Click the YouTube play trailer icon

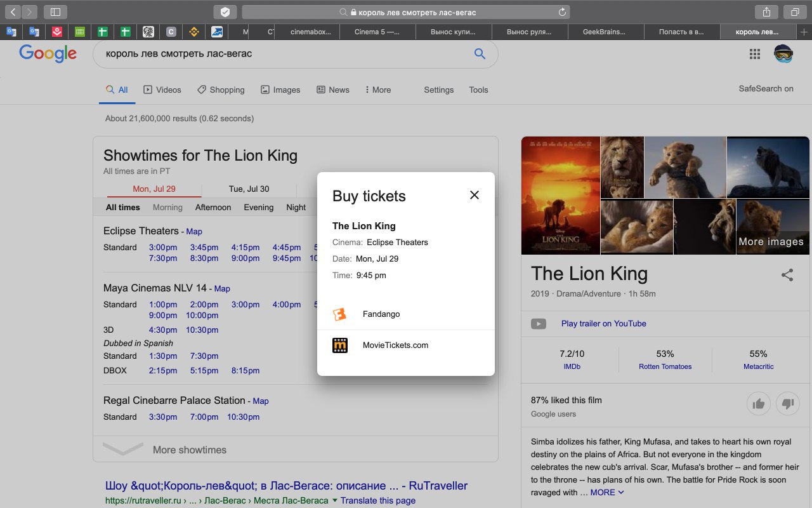(x=539, y=324)
